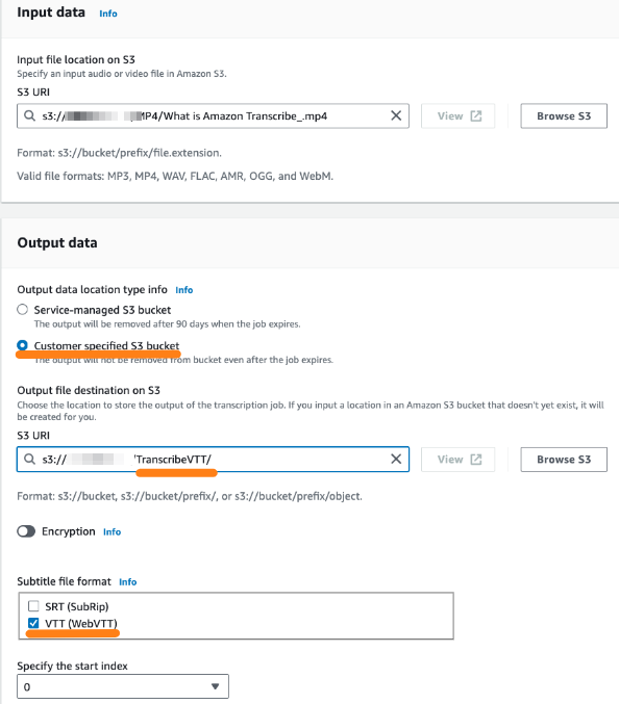Toggle the Encryption switch
Viewport: 620px width, 704px height.
26,532
